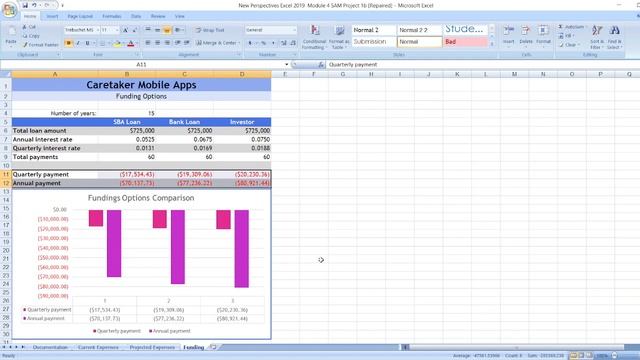Switch to the Data ribbon tab
This screenshot has height=360, width=640.
point(136,16)
